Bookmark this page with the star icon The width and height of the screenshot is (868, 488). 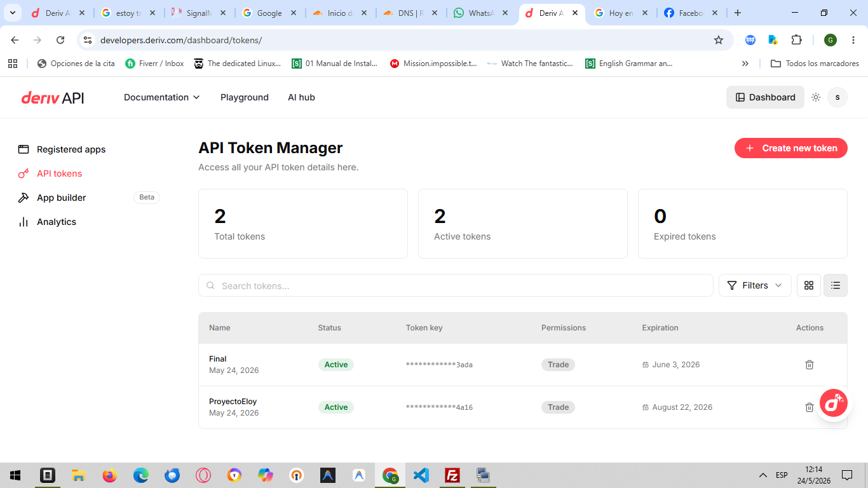tap(719, 40)
